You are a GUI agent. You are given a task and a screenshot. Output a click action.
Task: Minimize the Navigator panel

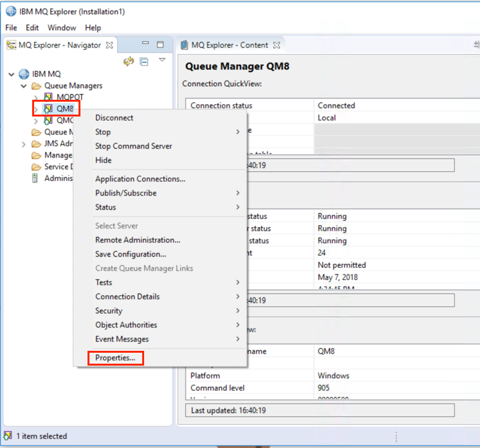pyautogui.click(x=145, y=43)
